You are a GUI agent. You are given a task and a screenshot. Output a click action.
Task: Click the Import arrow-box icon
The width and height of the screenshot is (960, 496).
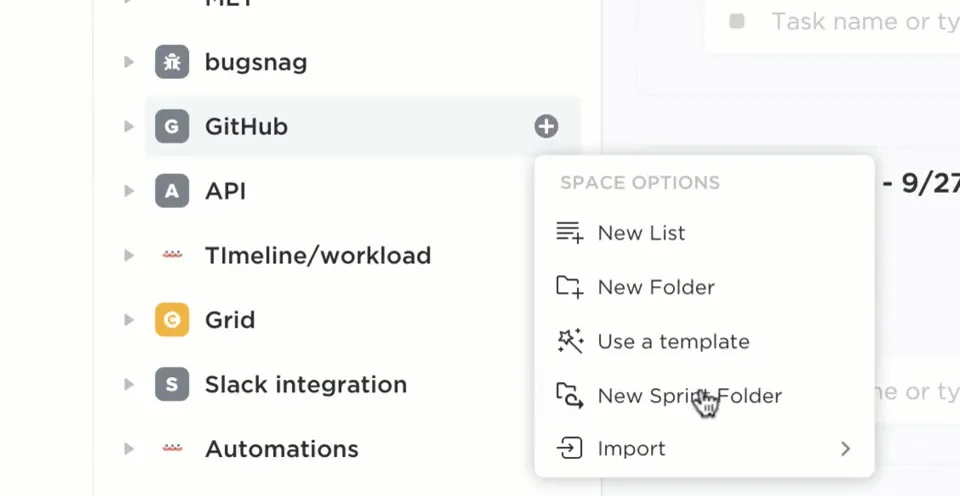pos(569,448)
